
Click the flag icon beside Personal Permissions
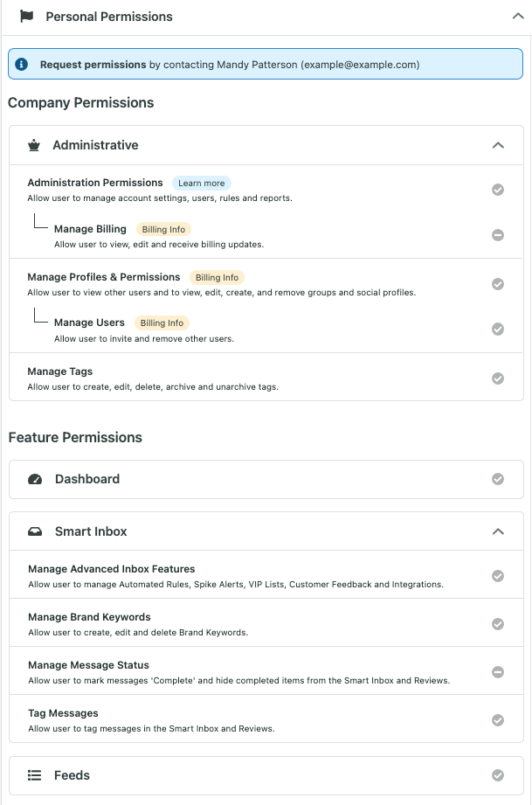click(26, 17)
